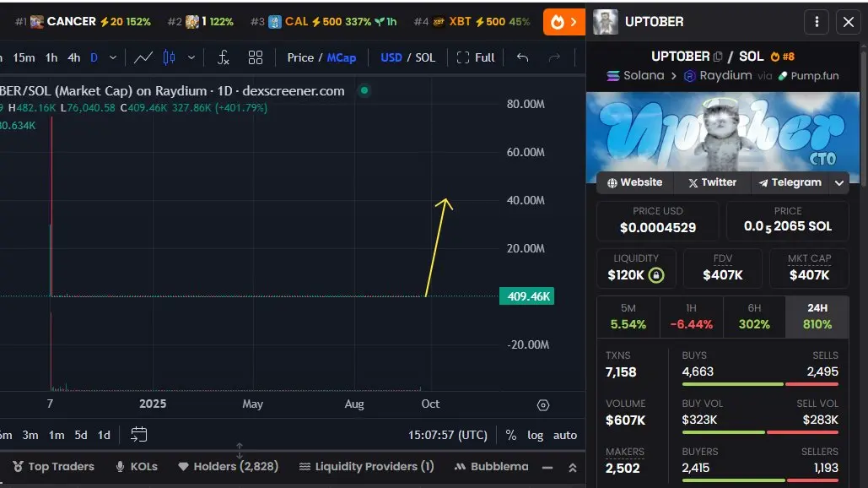Open Top Traders tab
The image size is (868, 488).
[53, 466]
